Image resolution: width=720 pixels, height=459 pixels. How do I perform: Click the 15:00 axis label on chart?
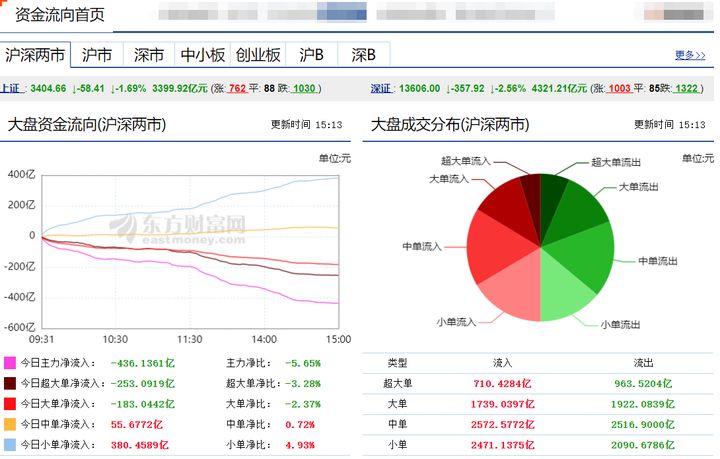(x=338, y=339)
